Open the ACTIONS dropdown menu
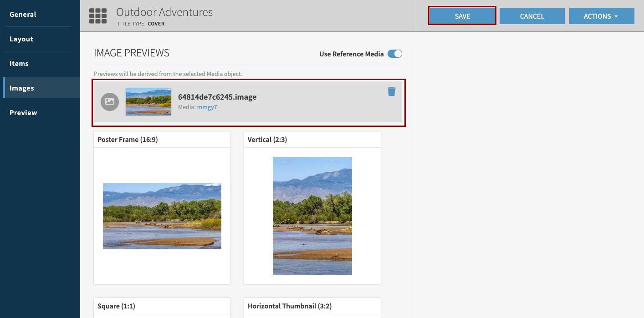This screenshot has width=644, height=318. tap(601, 16)
